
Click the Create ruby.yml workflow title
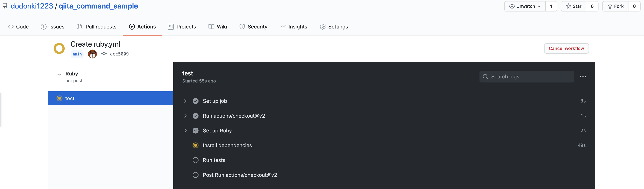pyautogui.click(x=96, y=44)
